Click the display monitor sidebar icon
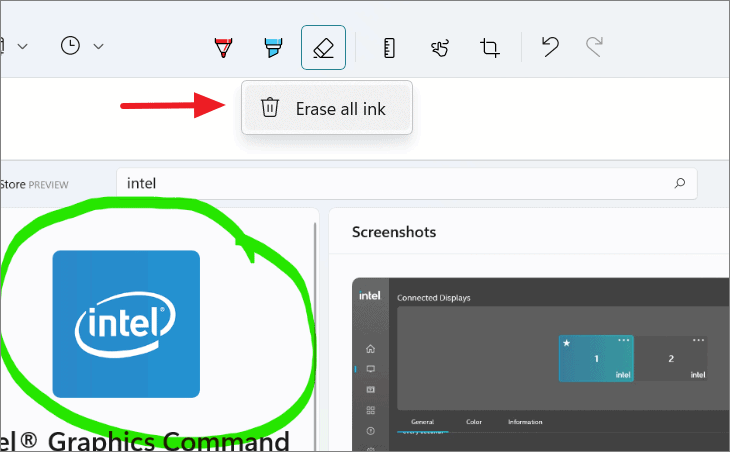730x452 pixels. coord(371,369)
